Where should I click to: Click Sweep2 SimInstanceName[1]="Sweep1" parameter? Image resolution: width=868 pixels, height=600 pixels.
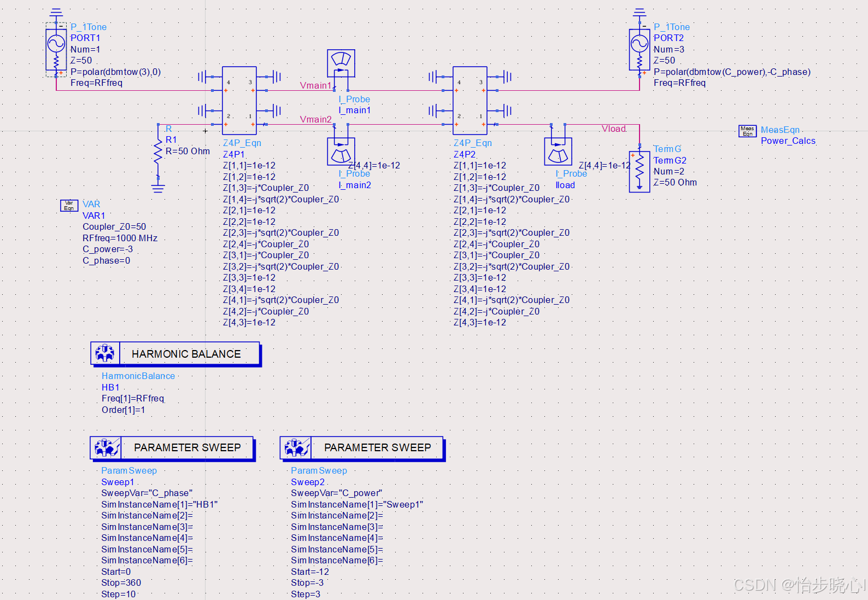pyautogui.click(x=357, y=505)
